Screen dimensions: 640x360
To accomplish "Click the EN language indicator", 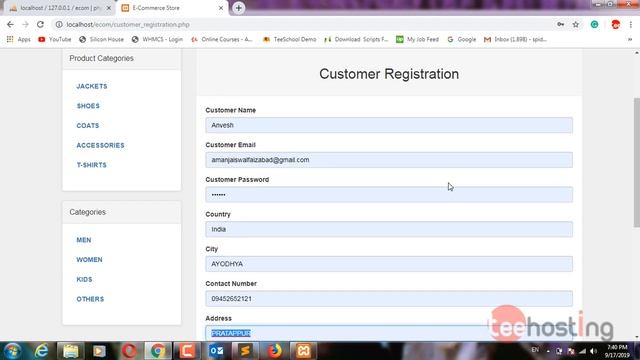I will [x=535, y=350].
